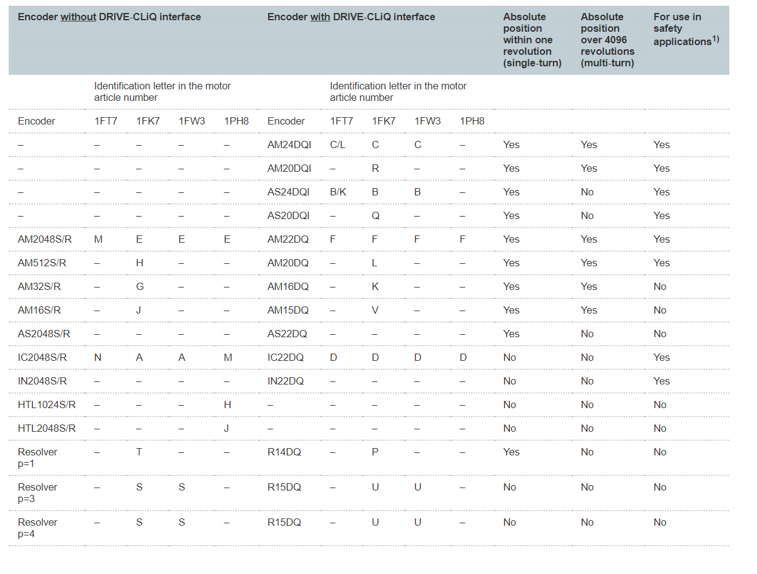
Task: Select letter M in the IC2048S/R row
Action: point(228,358)
